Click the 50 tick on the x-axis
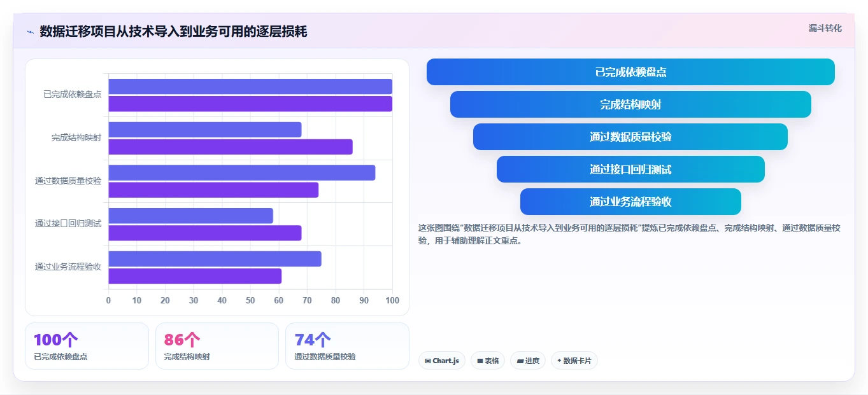The height and width of the screenshot is (395, 868). pyautogui.click(x=250, y=300)
